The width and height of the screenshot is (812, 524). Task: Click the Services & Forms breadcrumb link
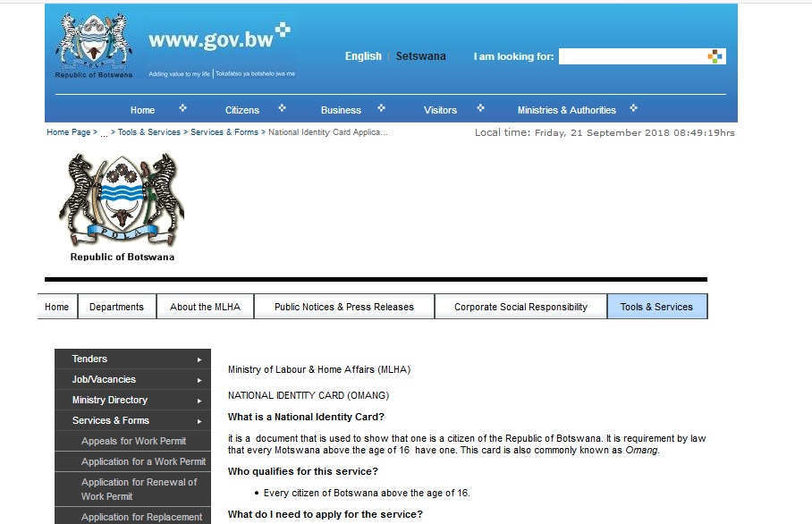224,132
